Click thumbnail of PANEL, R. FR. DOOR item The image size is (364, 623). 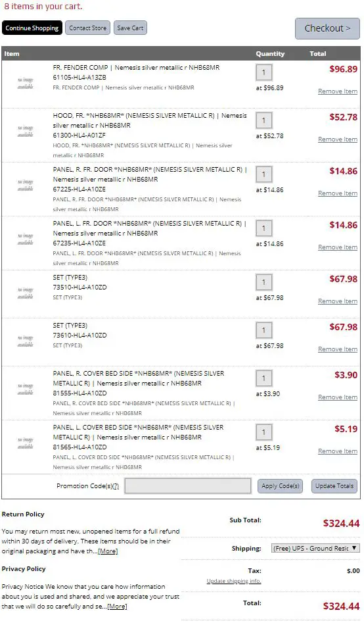tap(26, 186)
